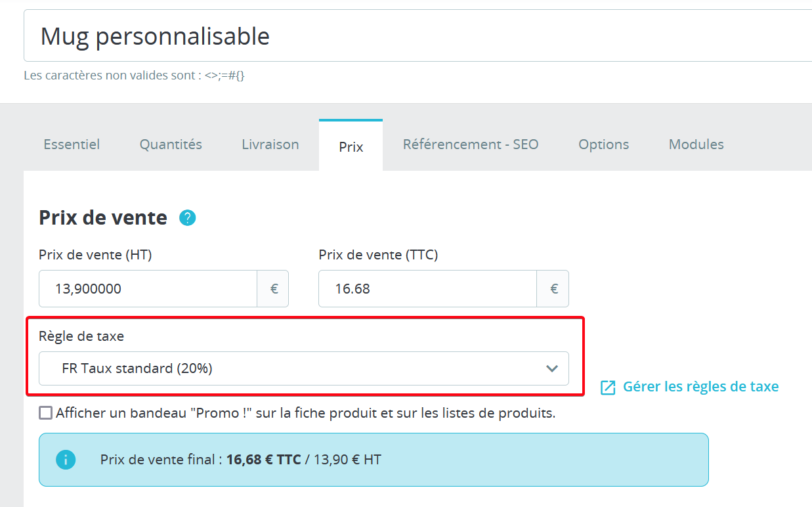Switch to the Essentiel tab

tap(72, 144)
